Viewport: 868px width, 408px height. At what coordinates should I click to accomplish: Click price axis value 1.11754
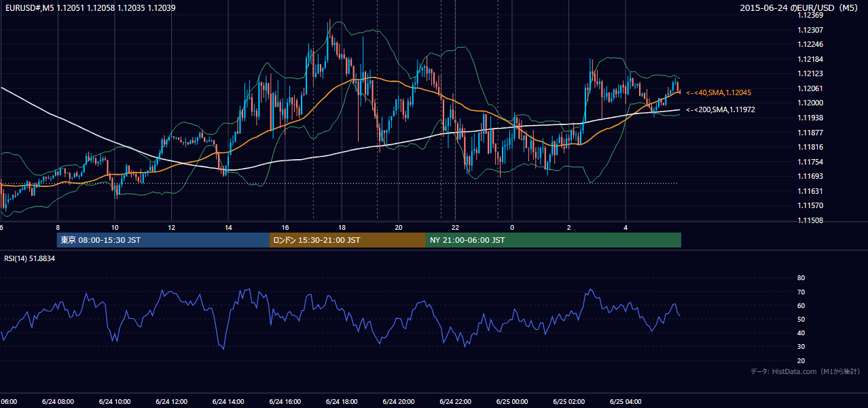810,162
